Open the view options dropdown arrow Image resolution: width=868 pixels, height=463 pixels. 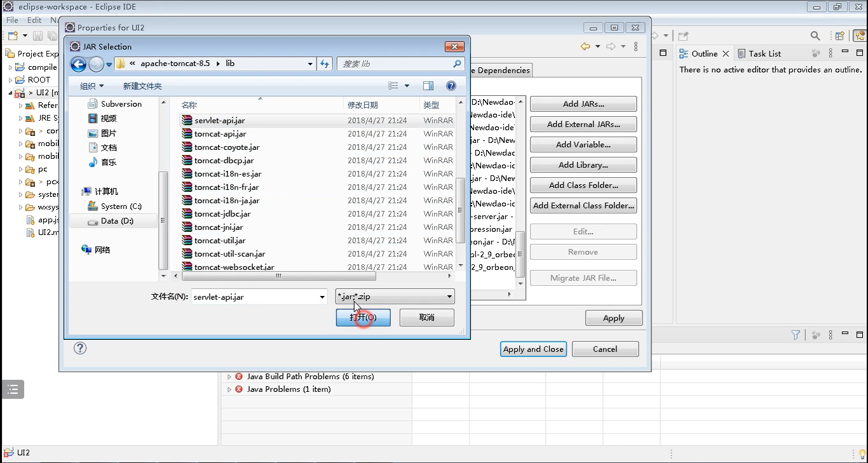pyautogui.click(x=407, y=86)
